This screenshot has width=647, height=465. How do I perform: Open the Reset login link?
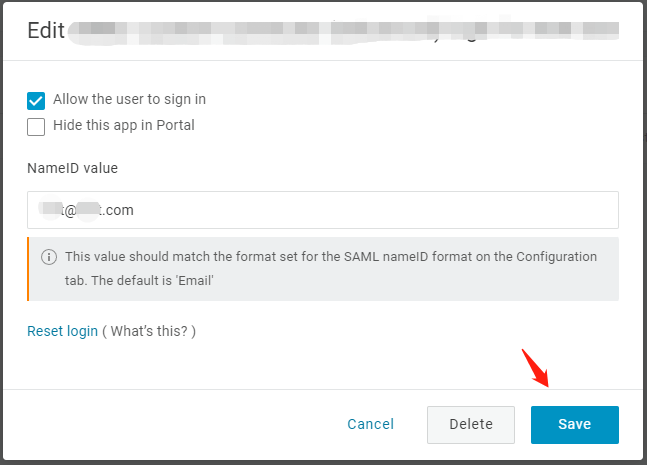click(62, 331)
